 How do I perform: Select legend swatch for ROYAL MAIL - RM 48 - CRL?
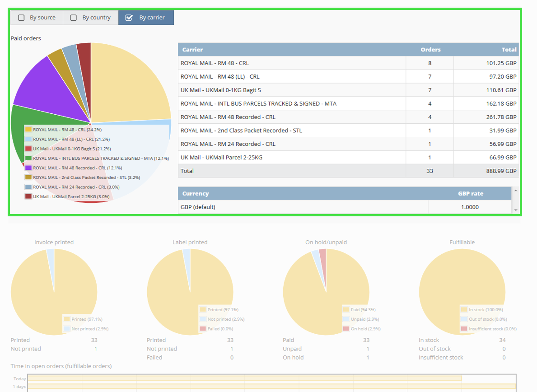[28, 130]
